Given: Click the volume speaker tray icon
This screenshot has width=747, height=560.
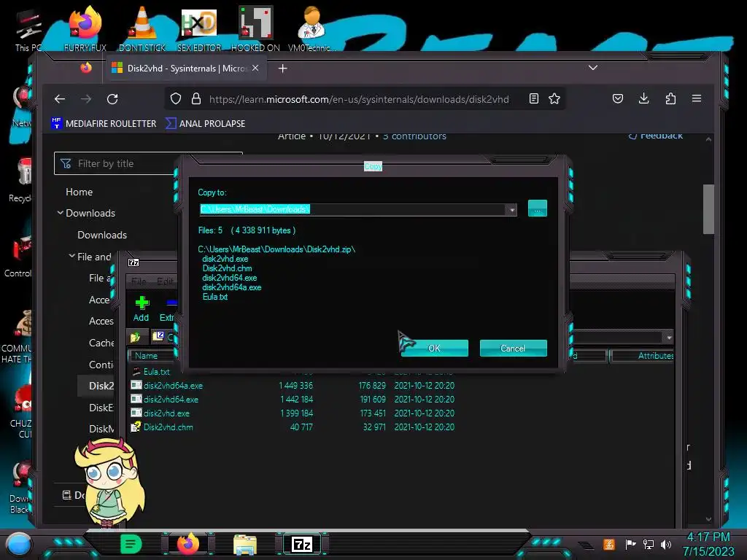Looking at the screenshot, I should coord(666,544).
